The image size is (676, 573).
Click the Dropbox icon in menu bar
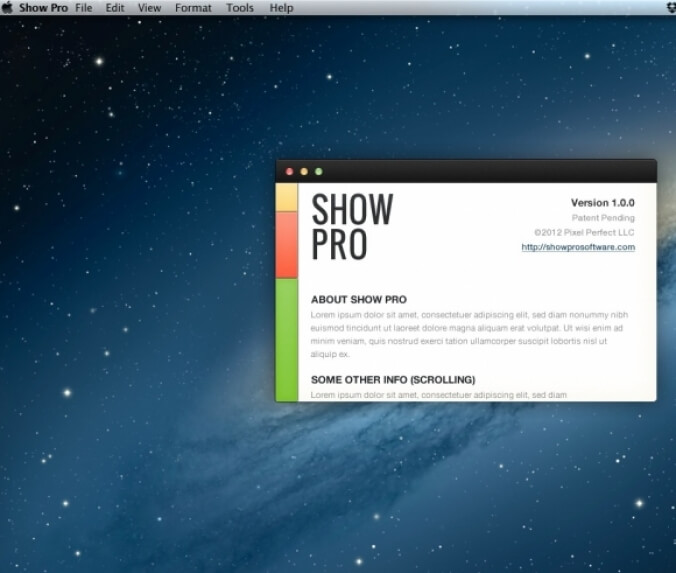coord(670,8)
